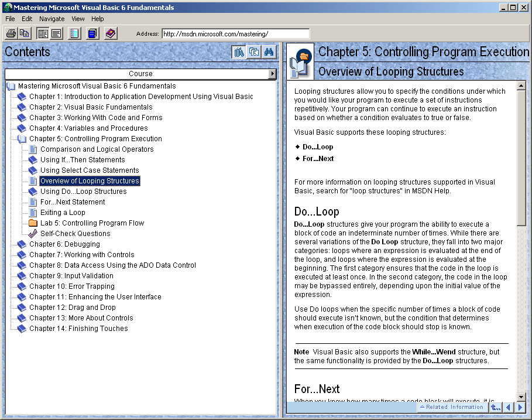Collapse the Chapter 5 open book icon
This screenshot has width=532, height=420.
click(x=22, y=138)
